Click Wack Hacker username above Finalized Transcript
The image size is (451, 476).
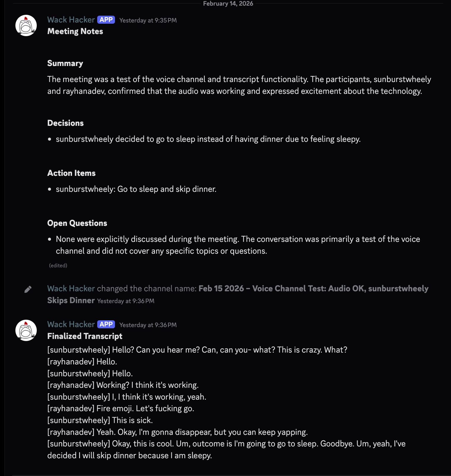pyautogui.click(x=71, y=324)
